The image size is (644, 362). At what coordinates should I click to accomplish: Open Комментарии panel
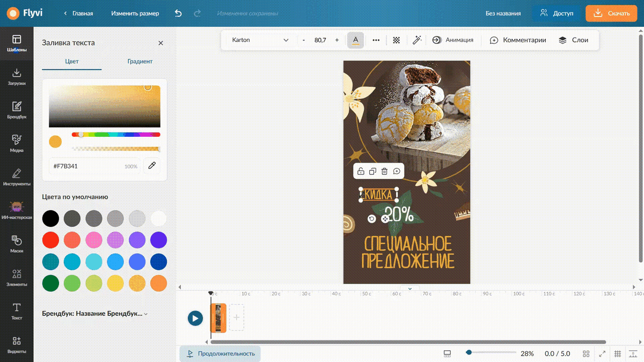[518, 40]
